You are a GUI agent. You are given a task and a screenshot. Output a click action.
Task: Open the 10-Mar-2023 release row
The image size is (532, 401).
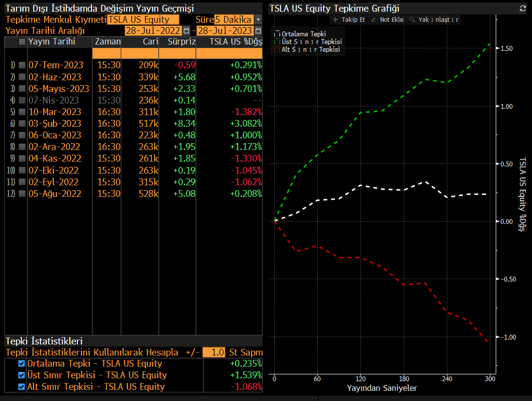[55, 112]
